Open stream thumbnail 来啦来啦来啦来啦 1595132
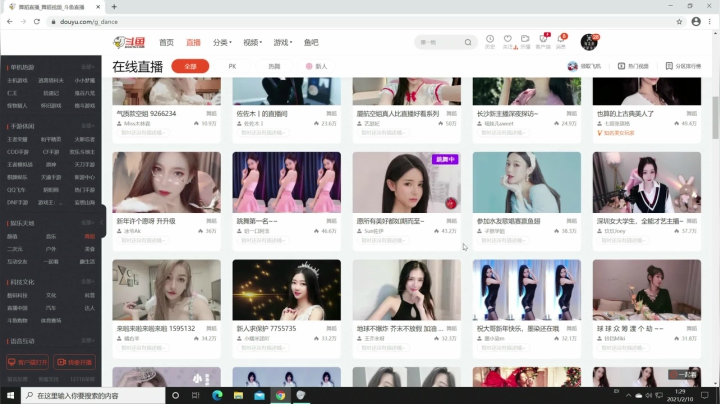720x404 pixels. pyautogui.click(x=167, y=290)
